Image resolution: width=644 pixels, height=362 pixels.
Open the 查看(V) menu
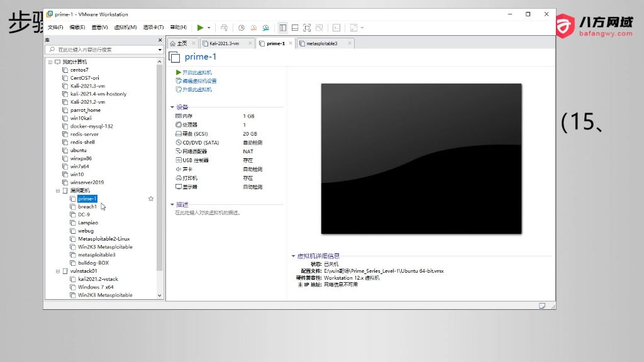coord(99,28)
